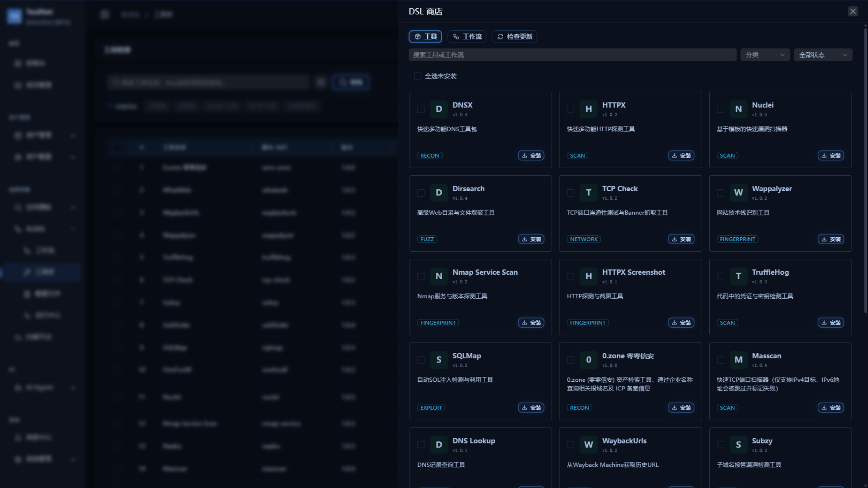Click the 基于模板的快速漏洞扫描器 description

(752, 129)
